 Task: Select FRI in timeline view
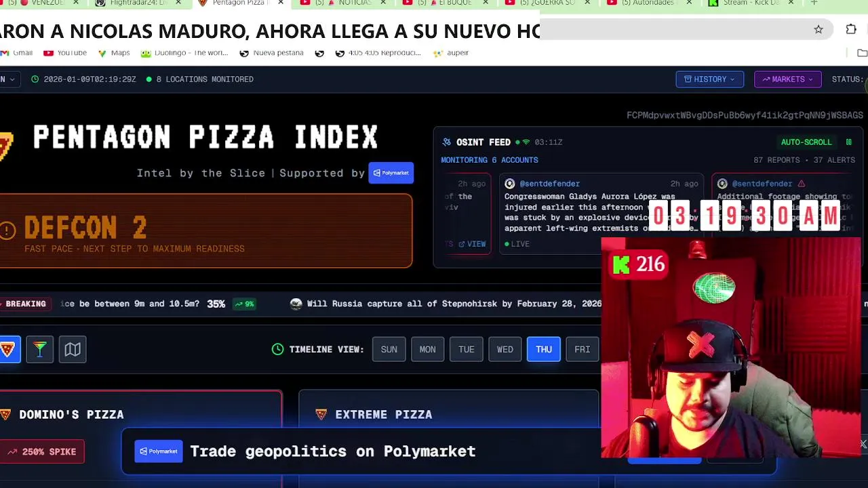[583, 349]
